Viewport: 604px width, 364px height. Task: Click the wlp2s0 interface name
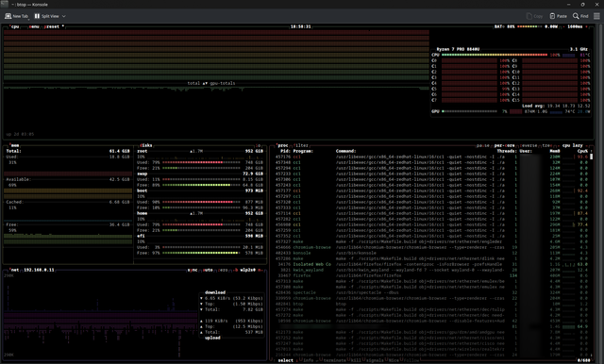coord(247,270)
